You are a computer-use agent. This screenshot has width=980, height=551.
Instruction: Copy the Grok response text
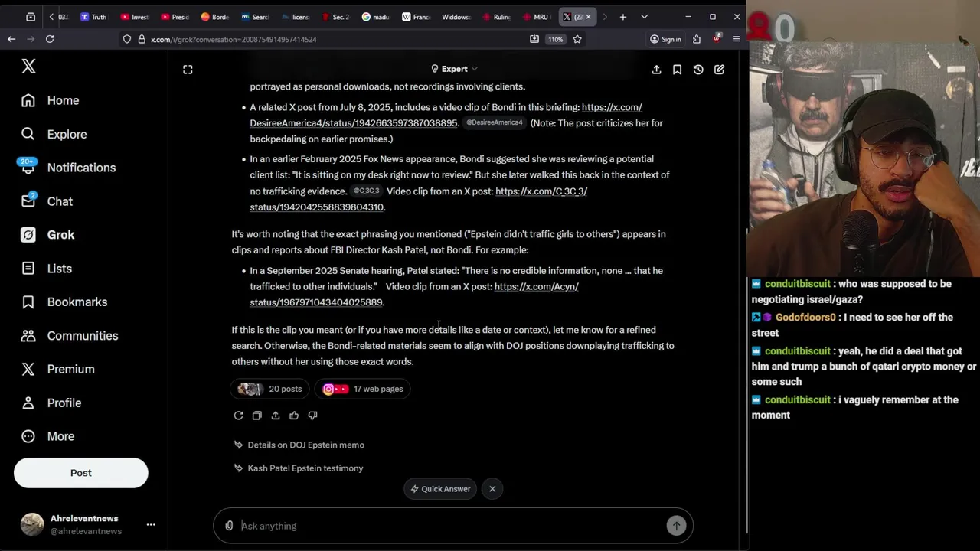click(x=256, y=416)
